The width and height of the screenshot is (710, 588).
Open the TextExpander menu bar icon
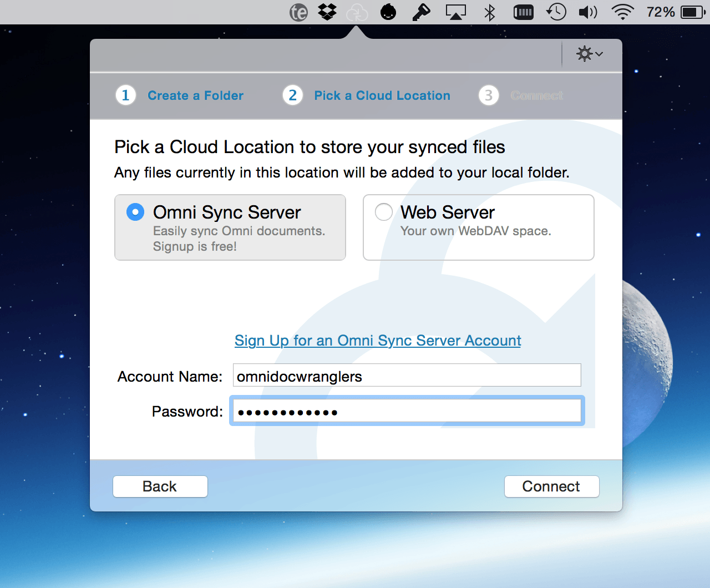(298, 12)
